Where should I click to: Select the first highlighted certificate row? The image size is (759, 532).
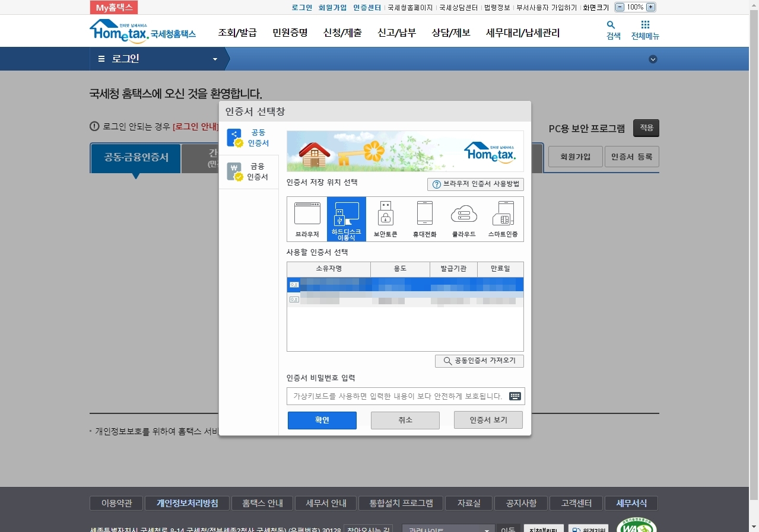(405, 285)
